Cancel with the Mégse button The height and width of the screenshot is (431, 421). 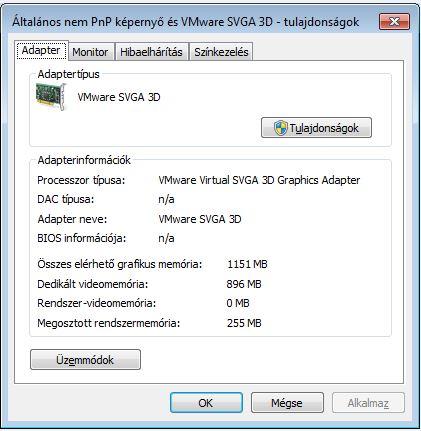[x=287, y=403]
